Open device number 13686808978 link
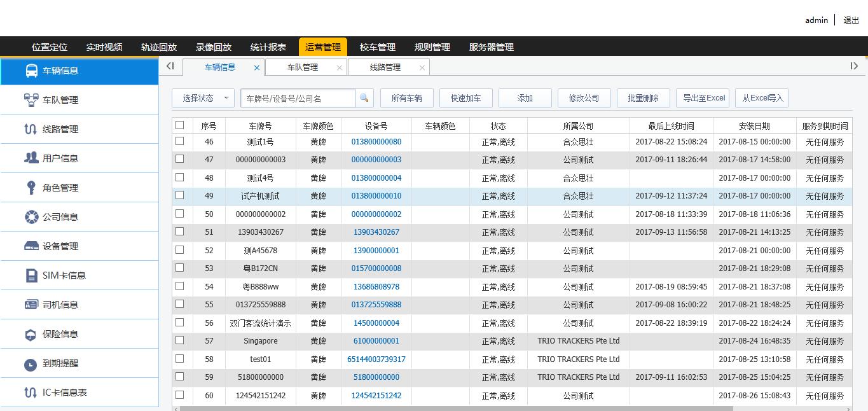Screen dimensions: 868x411 (x=376, y=287)
